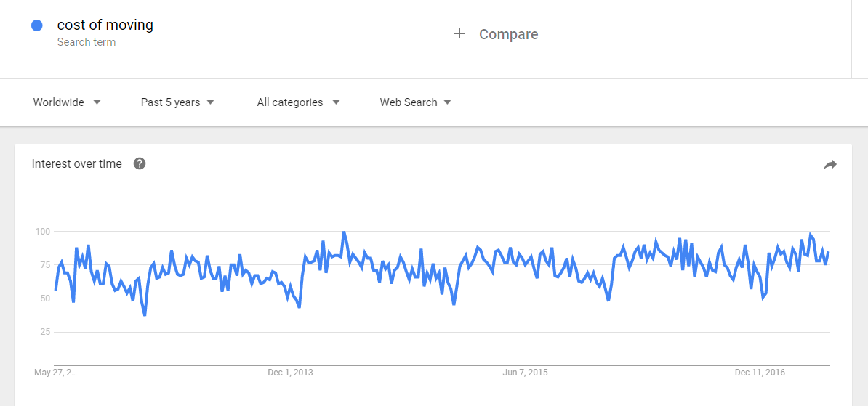The width and height of the screenshot is (868, 406).
Task: Click the 'Search term' subtitle label
Action: pyautogui.click(x=87, y=42)
